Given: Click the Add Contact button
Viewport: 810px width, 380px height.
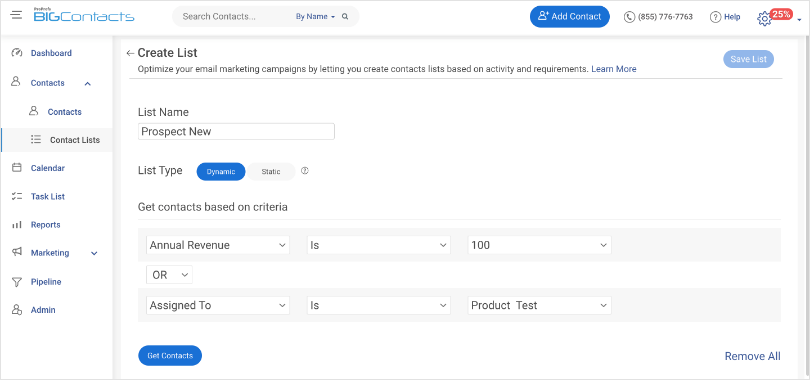Looking at the screenshot, I should [x=570, y=17].
